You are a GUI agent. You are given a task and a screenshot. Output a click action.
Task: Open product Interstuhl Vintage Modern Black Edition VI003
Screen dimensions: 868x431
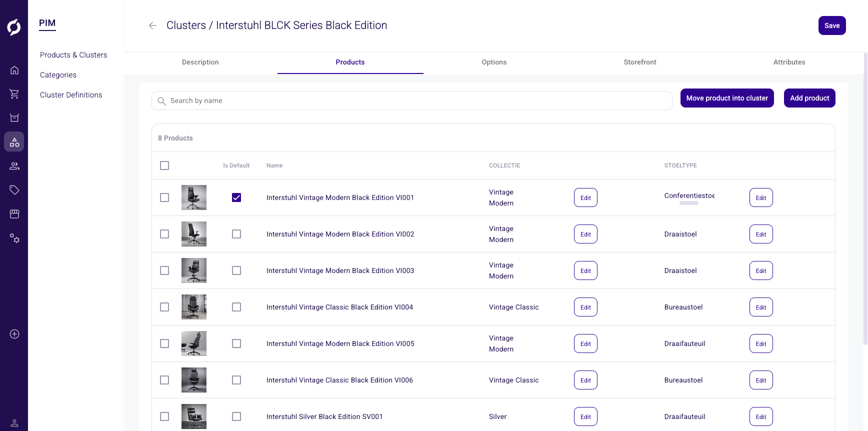click(x=340, y=270)
